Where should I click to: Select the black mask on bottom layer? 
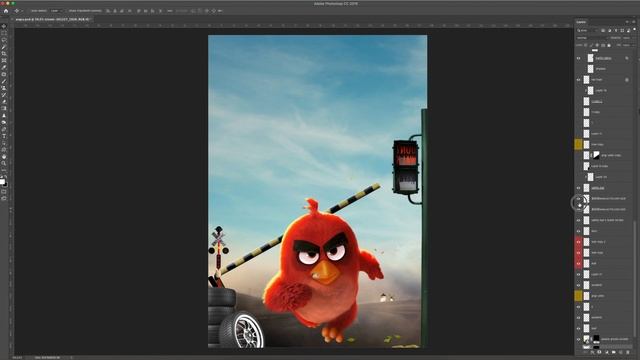[x=596, y=339]
